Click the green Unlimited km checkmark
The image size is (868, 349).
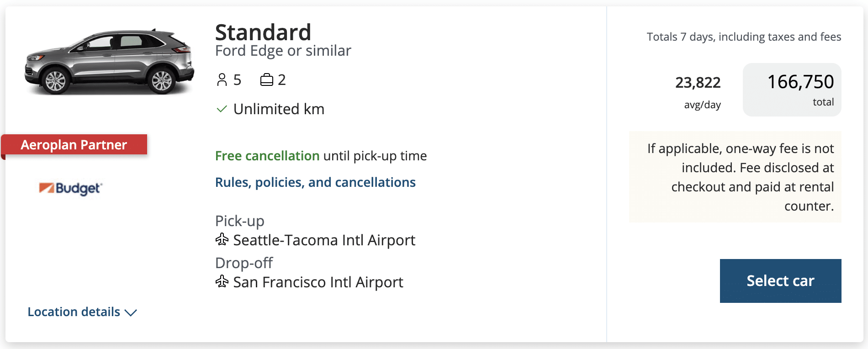tap(222, 109)
